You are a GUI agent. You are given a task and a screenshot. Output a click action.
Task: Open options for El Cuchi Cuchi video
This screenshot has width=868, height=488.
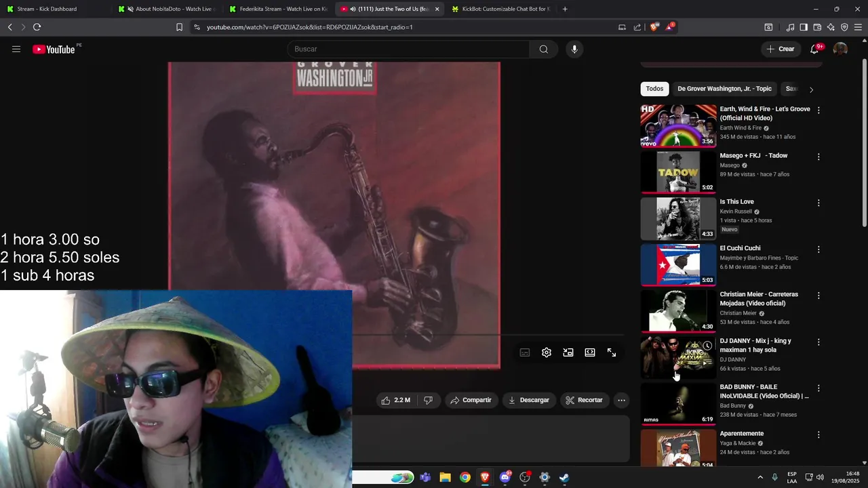(818, 249)
